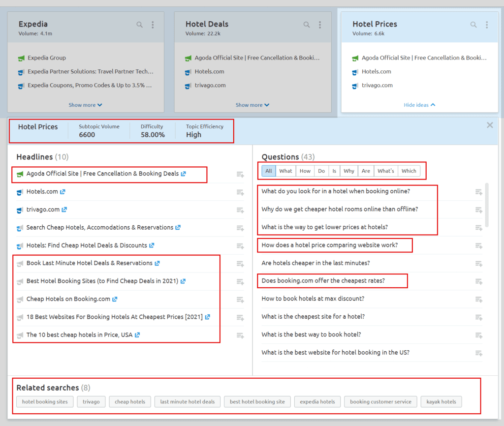Viewport: 504px width, 426px height.
Task: Add 'What do you look for' question to favorites
Action: coord(478,192)
